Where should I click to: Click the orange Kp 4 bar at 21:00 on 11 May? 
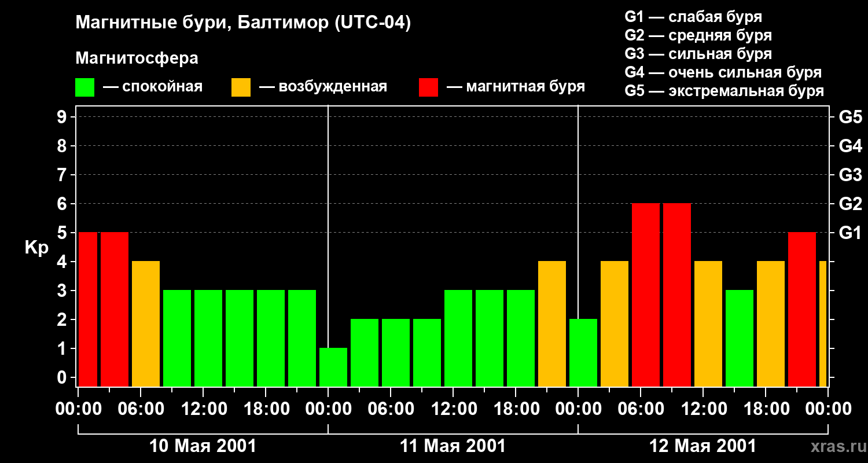[552, 324]
